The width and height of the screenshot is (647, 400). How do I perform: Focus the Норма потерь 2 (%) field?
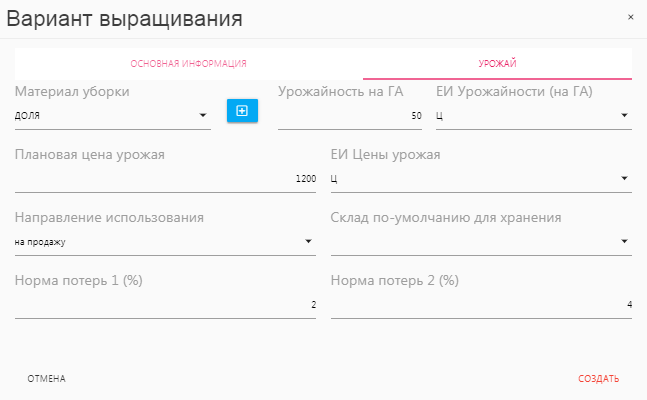(x=480, y=304)
